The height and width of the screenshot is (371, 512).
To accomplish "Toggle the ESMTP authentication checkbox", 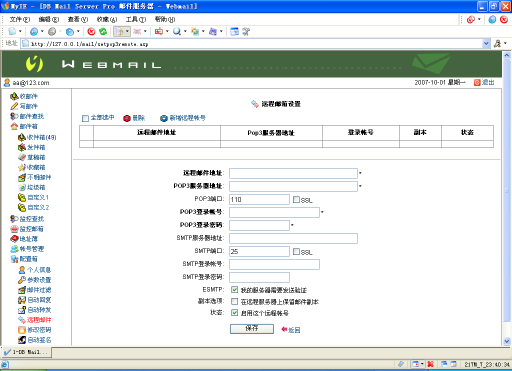I will coord(235,289).
